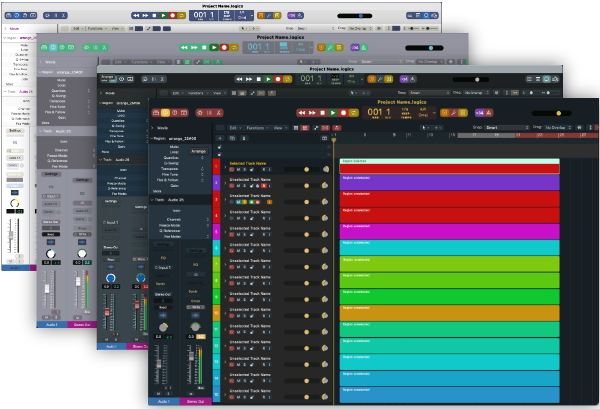600x409 pixels.
Task: Open track header configuration icon above track list
Action: pos(324,138)
